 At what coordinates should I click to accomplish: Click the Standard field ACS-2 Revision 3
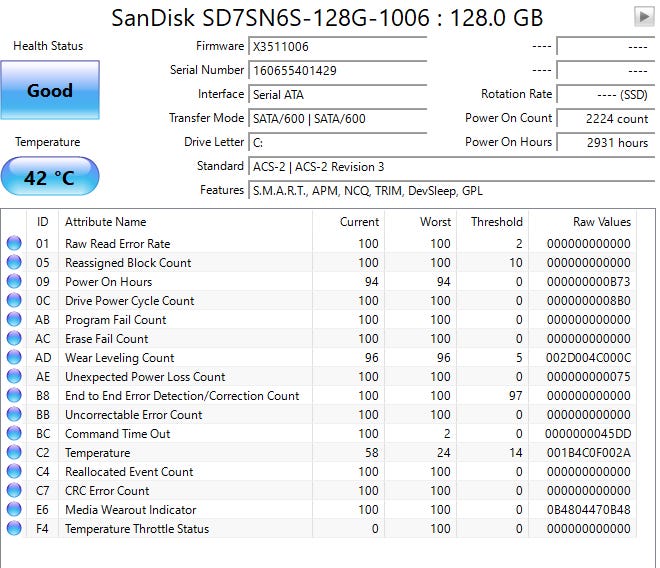pos(452,167)
